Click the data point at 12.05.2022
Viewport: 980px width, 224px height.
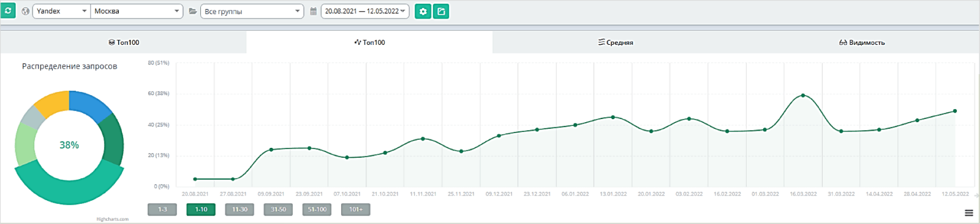955,111
